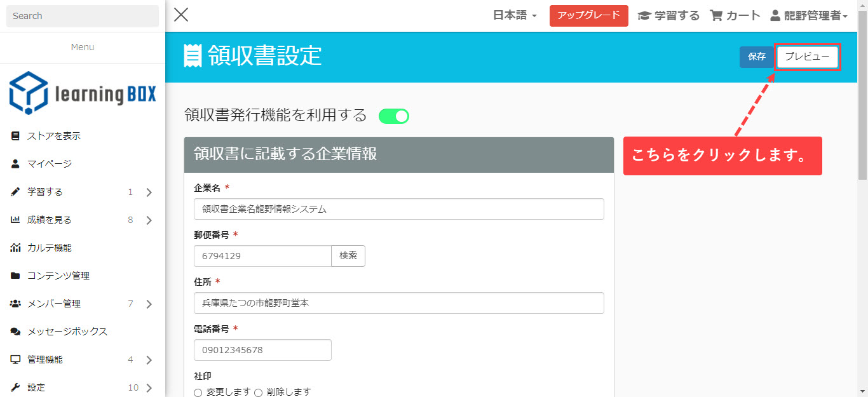Select the 削除します radio button
This screenshot has width=868, height=397.
pyautogui.click(x=259, y=393)
